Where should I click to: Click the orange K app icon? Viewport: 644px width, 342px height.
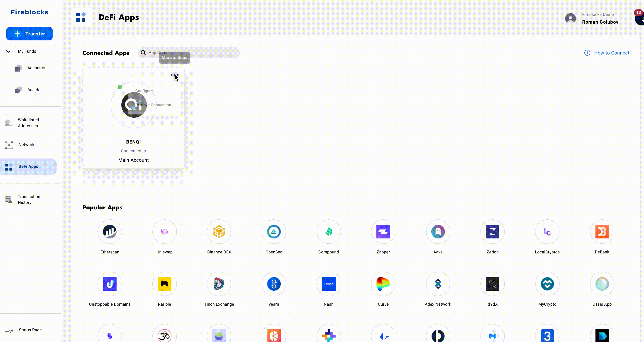pos(274,335)
